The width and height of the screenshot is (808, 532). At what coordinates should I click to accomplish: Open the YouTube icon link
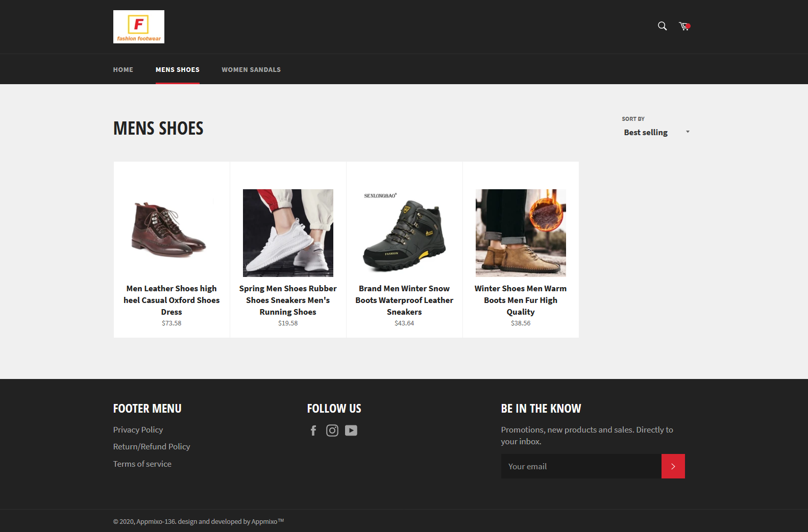(x=351, y=430)
